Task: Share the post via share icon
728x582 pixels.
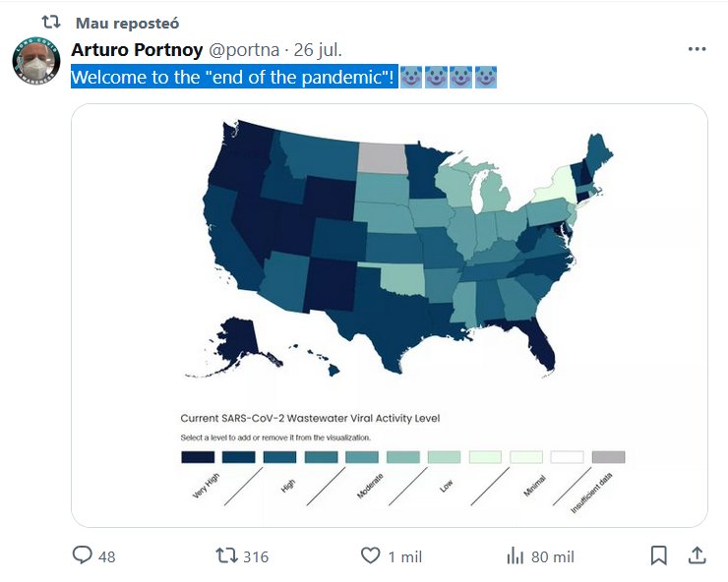Action: click(696, 555)
